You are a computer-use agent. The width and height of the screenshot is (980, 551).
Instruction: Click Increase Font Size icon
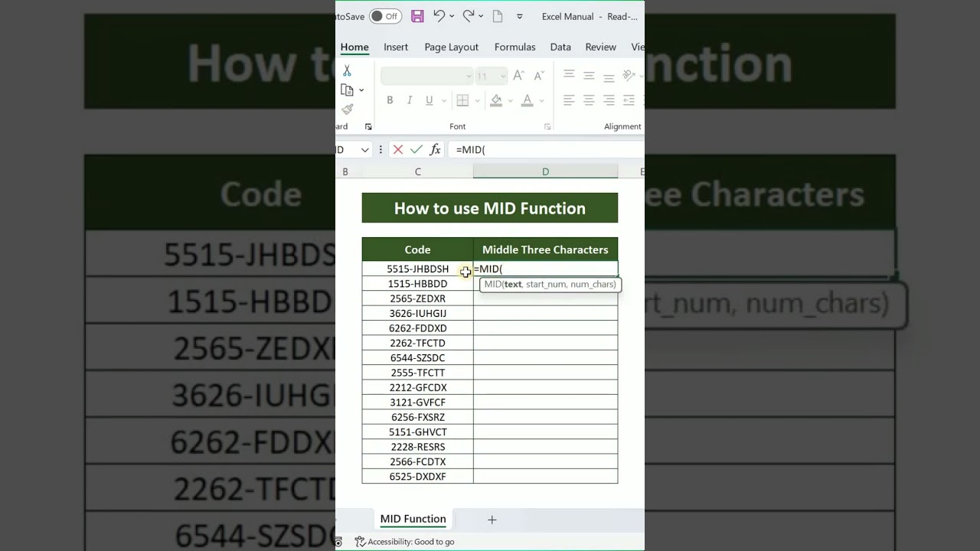[519, 76]
